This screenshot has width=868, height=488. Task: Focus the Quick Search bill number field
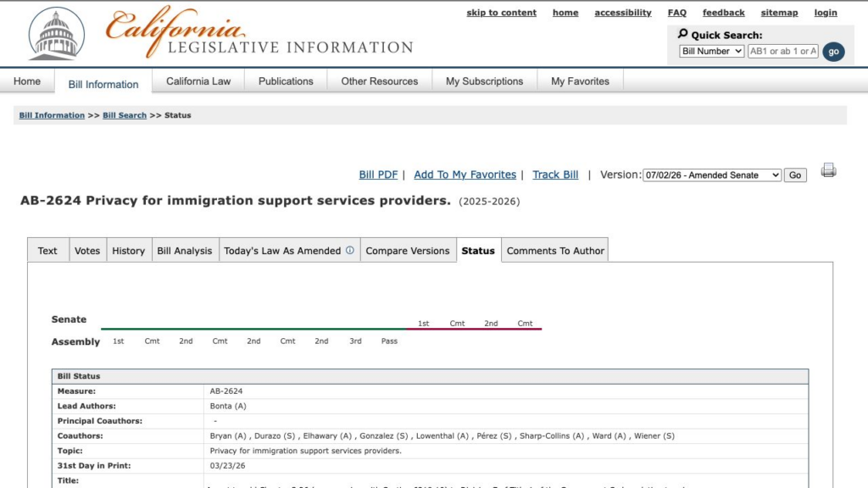[782, 51]
